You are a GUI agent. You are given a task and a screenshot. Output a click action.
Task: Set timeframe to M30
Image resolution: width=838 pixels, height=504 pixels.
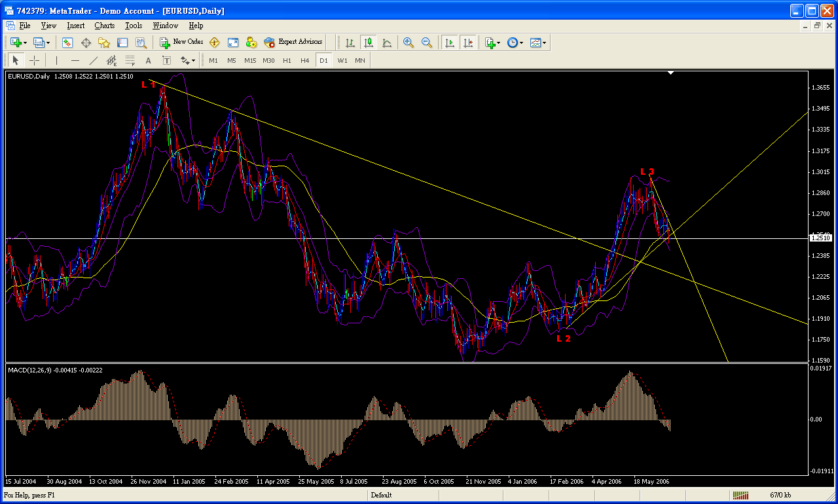point(268,60)
